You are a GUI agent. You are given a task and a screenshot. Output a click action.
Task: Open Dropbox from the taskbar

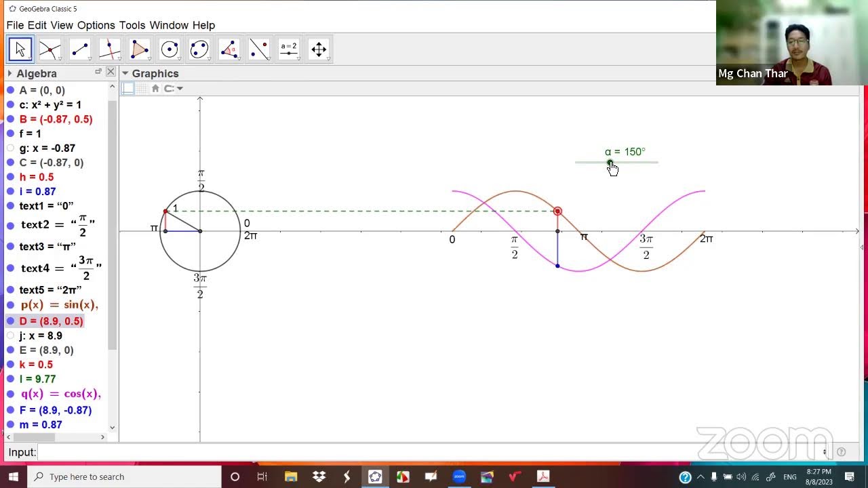tap(319, 476)
